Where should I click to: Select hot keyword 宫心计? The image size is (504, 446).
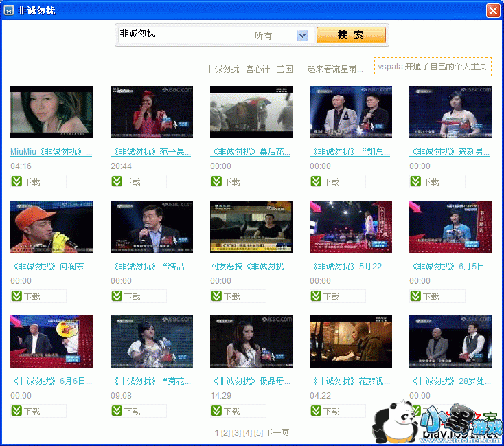257,69
